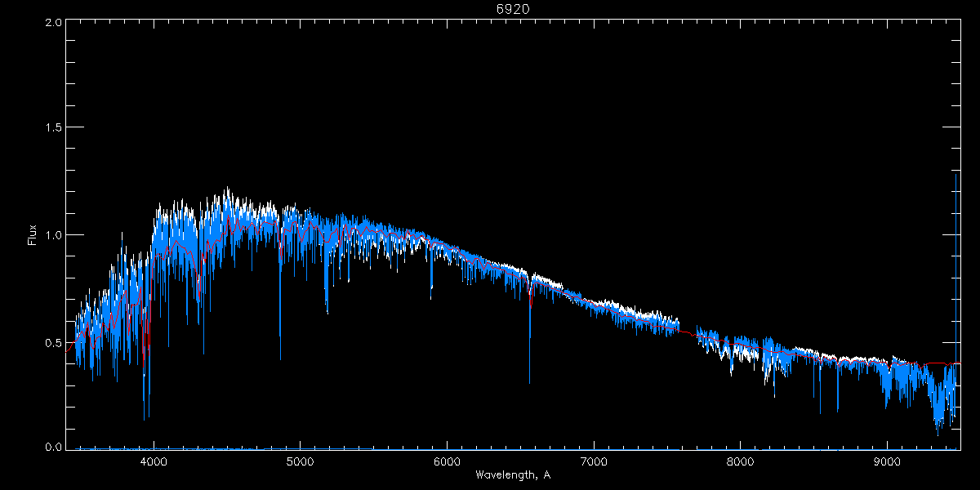Click the Flux y-axis label
The width and height of the screenshot is (980, 490).
point(33,235)
